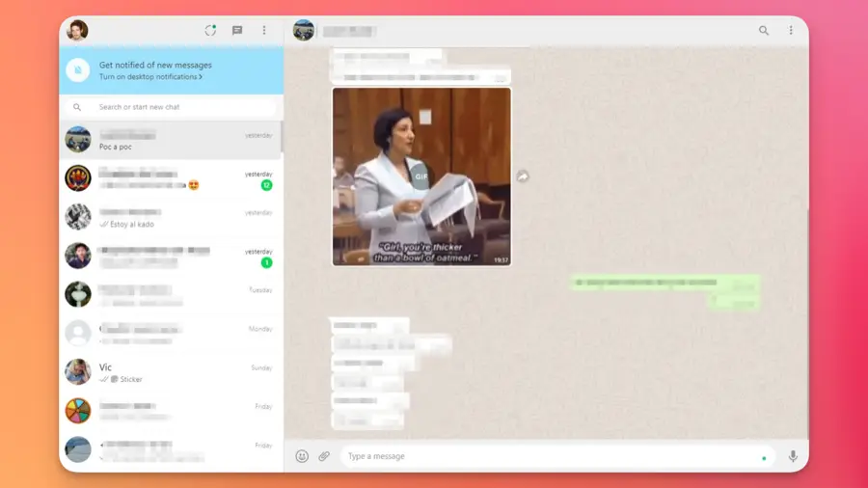
Task: Focus the Search or start new chat field
Action: tap(172, 107)
